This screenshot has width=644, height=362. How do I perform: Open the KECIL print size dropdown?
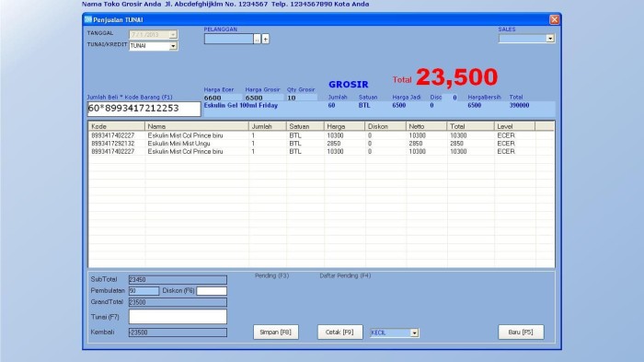coord(414,333)
